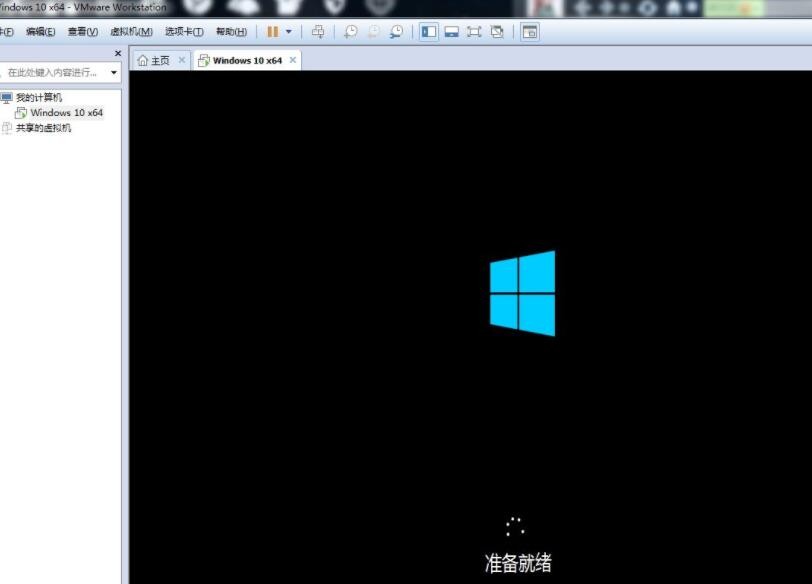This screenshot has height=584, width=812.
Task: Enter full screen mode
Action: pyautogui.click(x=474, y=32)
